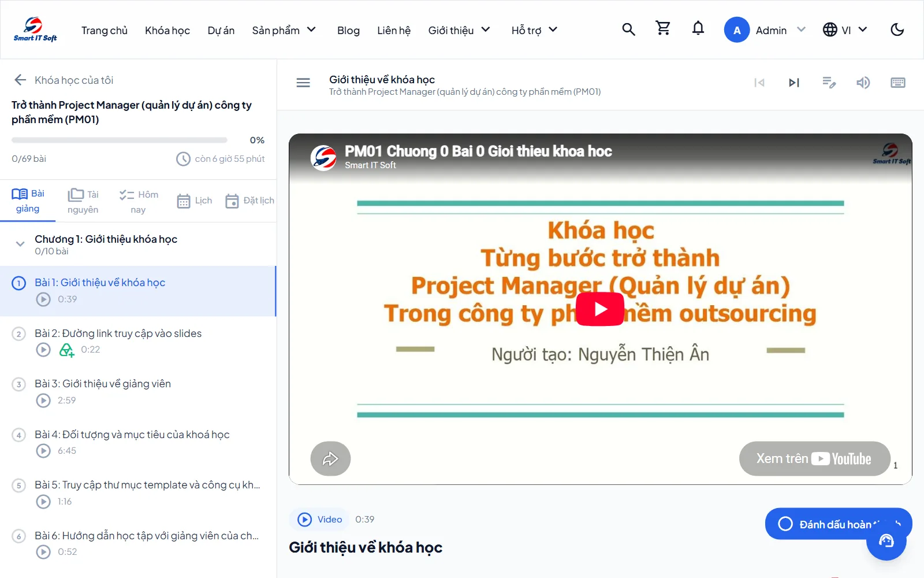
Task: Select the Bài giảng tab
Action: (x=28, y=201)
